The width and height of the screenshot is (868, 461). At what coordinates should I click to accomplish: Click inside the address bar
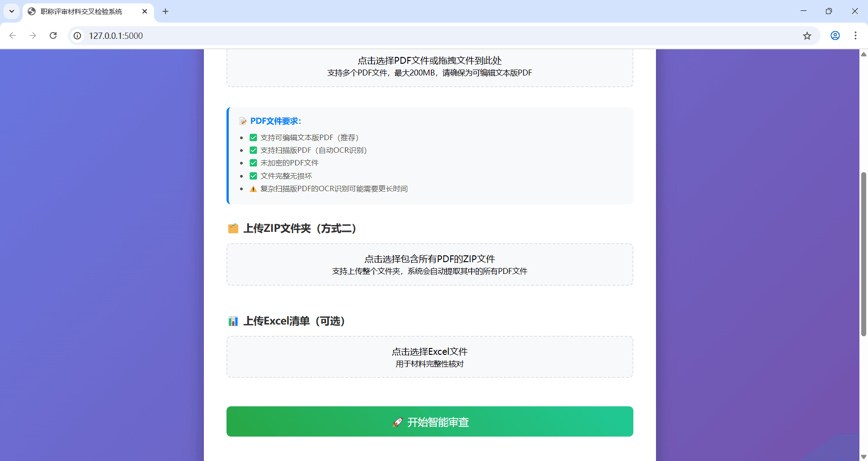coord(271,36)
